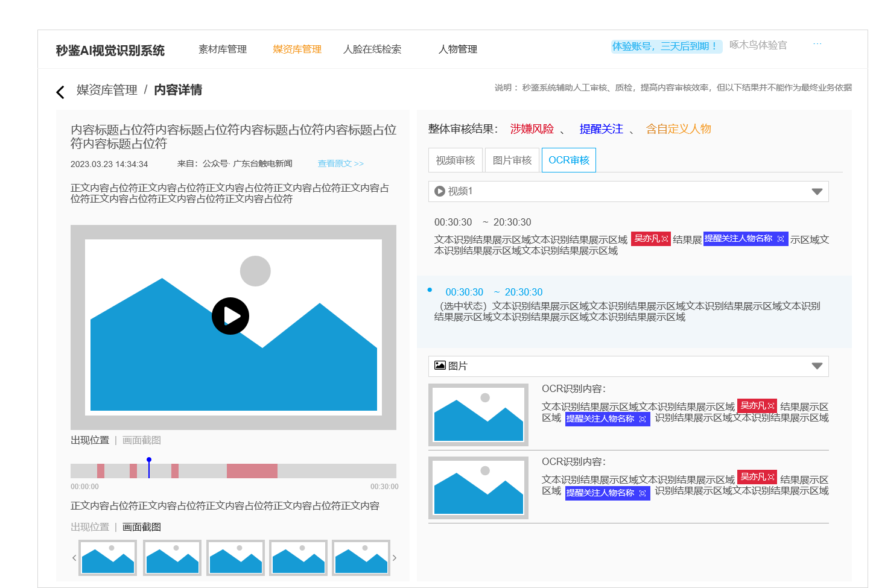Click the third red marker on timeline
873x588 pixels.
click(x=175, y=471)
